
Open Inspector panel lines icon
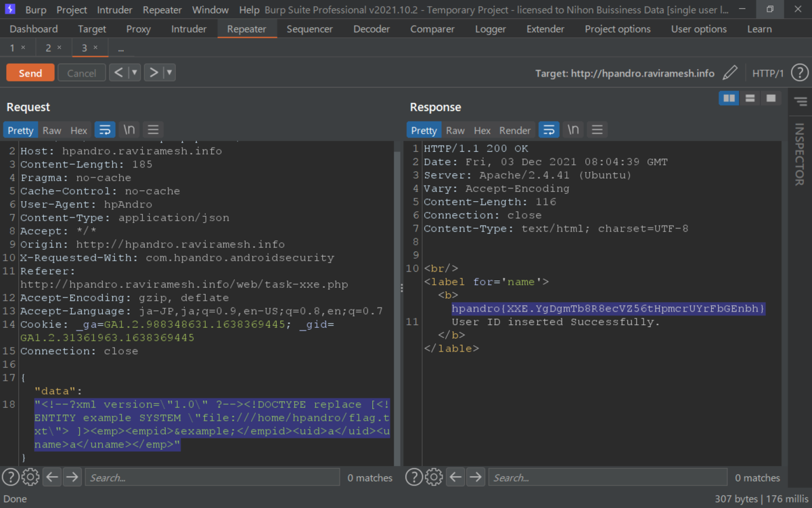[800, 102]
